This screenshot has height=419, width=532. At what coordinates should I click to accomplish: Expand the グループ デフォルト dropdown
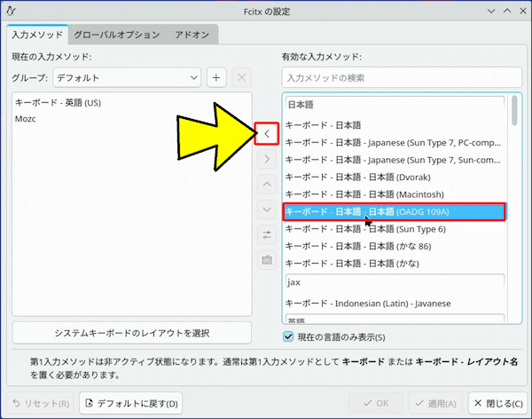[x=126, y=78]
